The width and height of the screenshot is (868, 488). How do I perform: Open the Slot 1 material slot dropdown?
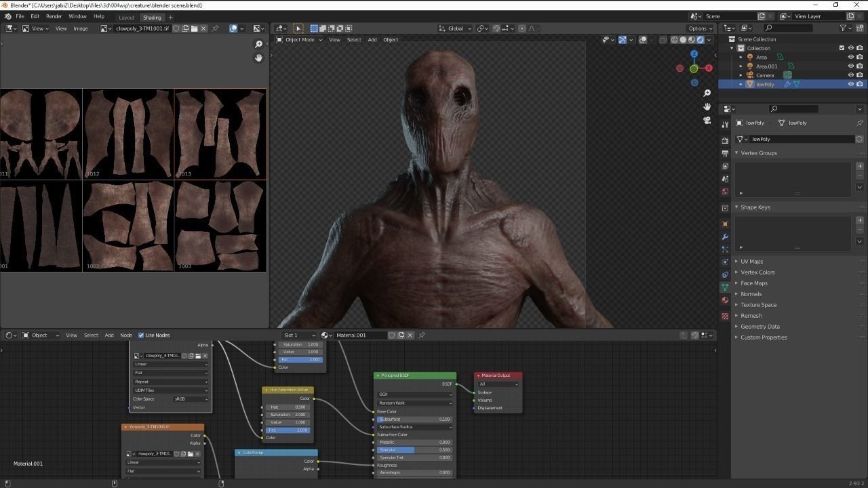coord(299,335)
